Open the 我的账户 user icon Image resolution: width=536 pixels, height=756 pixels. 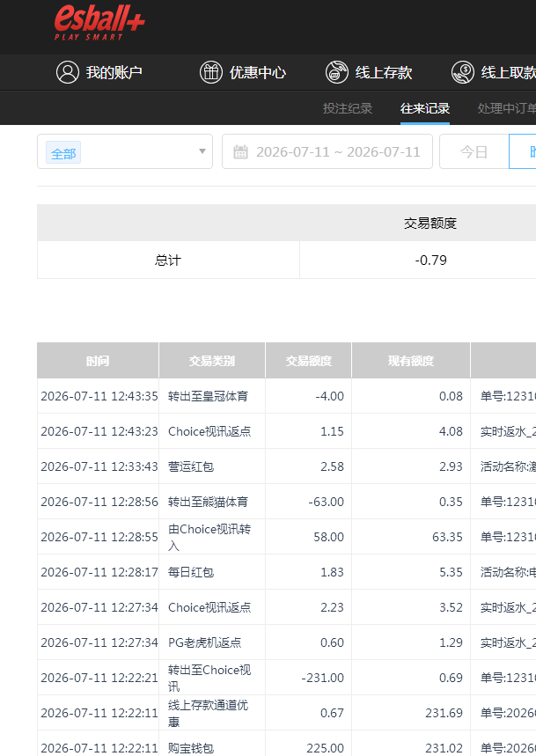tap(68, 72)
